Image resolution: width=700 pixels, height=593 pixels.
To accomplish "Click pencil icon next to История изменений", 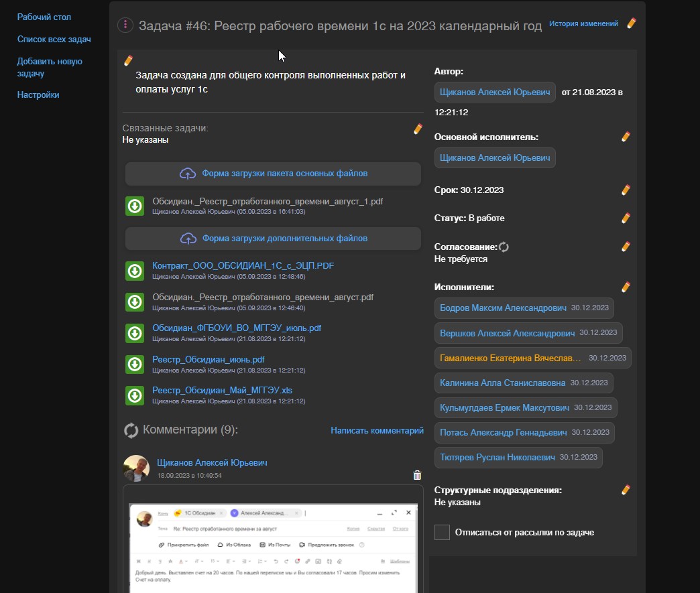I will coord(631,23).
